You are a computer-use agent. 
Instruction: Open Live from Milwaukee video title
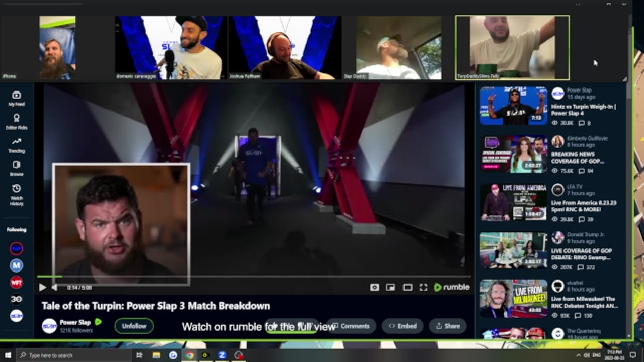coord(585,302)
